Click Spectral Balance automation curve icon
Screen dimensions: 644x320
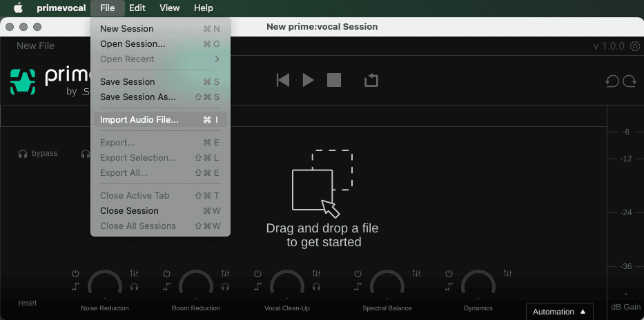(x=358, y=286)
